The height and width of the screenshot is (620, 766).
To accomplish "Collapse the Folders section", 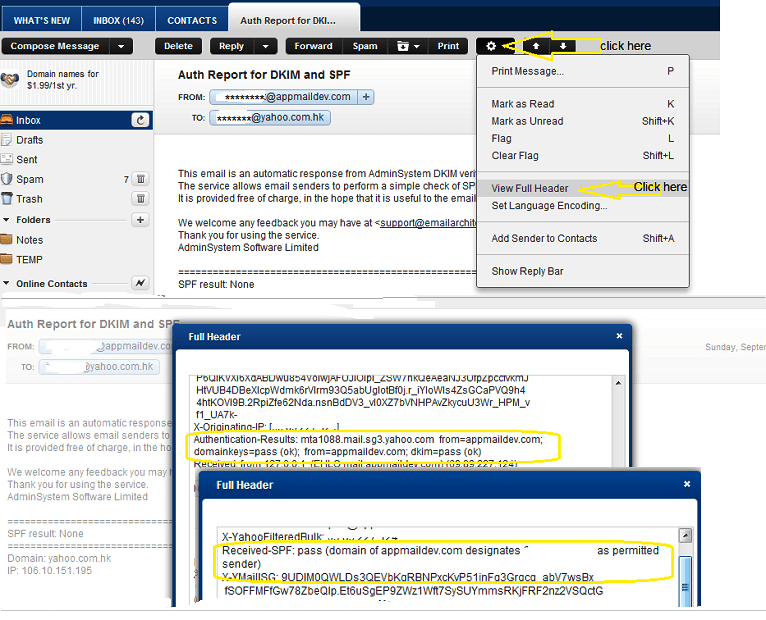I will (x=6, y=220).
